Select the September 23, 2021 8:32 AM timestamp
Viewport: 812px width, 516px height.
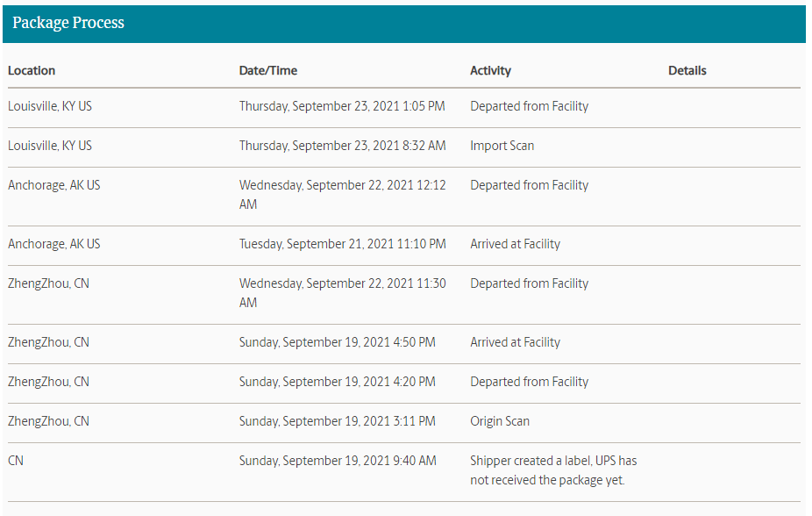click(x=342, y=146)
